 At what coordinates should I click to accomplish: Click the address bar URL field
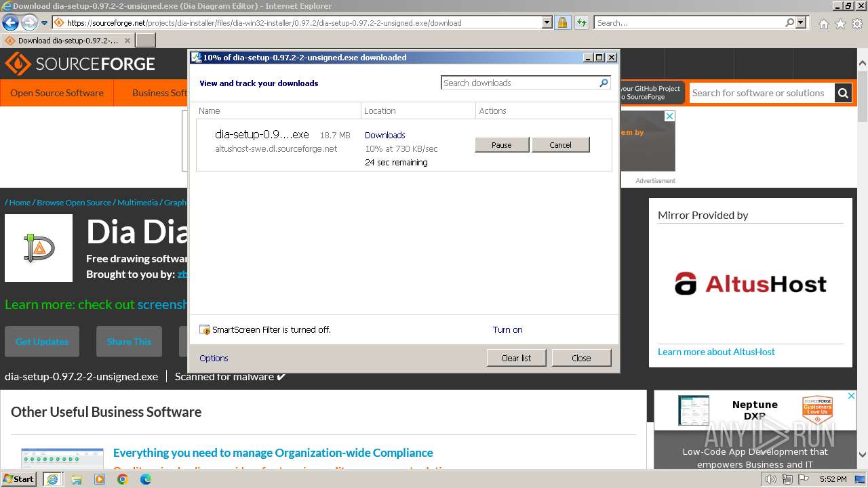coord(296,23)
